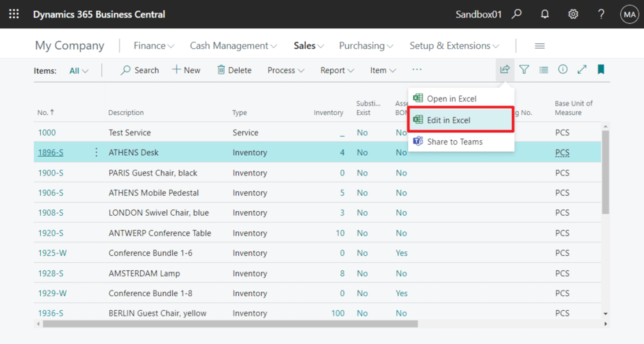Viewport: 644px width, 344px height.
Task: Open the notifications bell
Action: point(545,14)
